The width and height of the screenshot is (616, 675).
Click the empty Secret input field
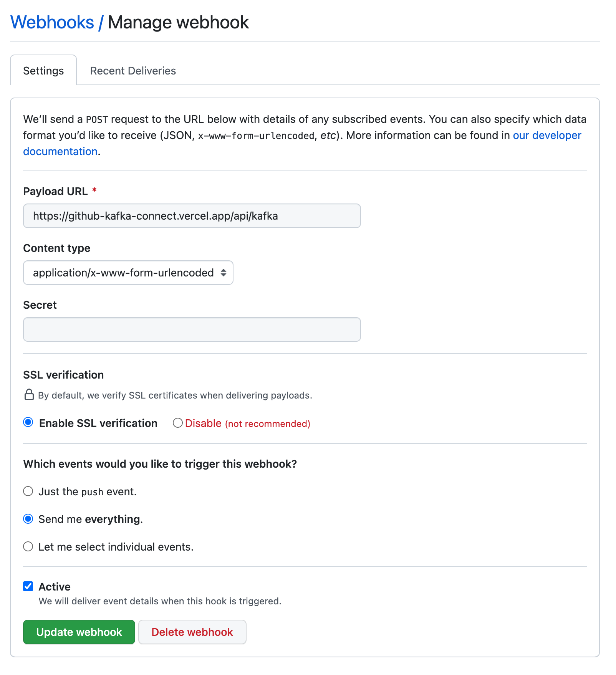192,329
